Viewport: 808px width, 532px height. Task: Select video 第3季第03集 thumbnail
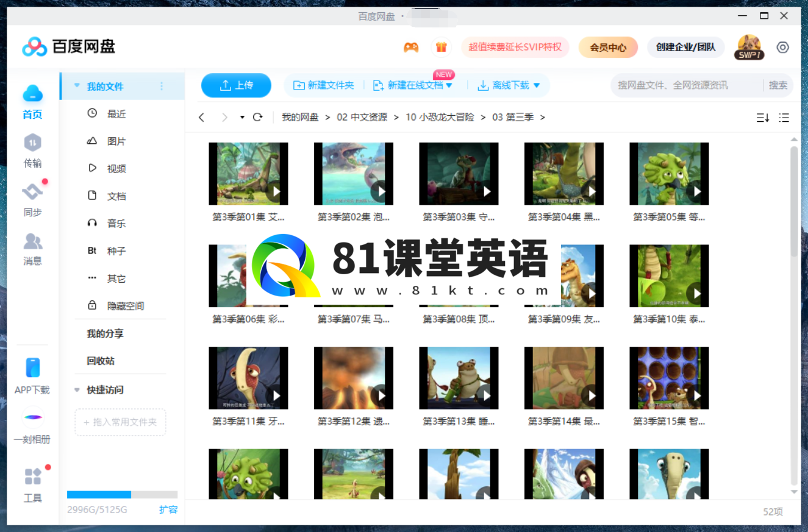(459, 174)
